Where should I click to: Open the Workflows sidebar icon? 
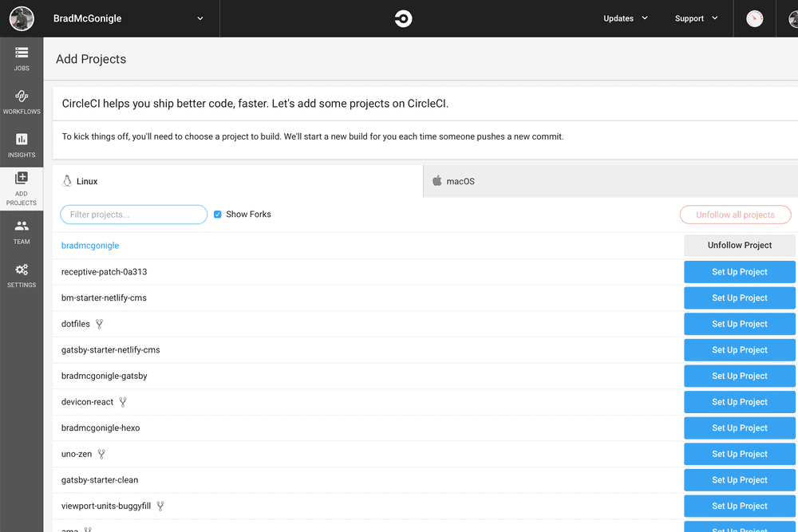point(22,96)
